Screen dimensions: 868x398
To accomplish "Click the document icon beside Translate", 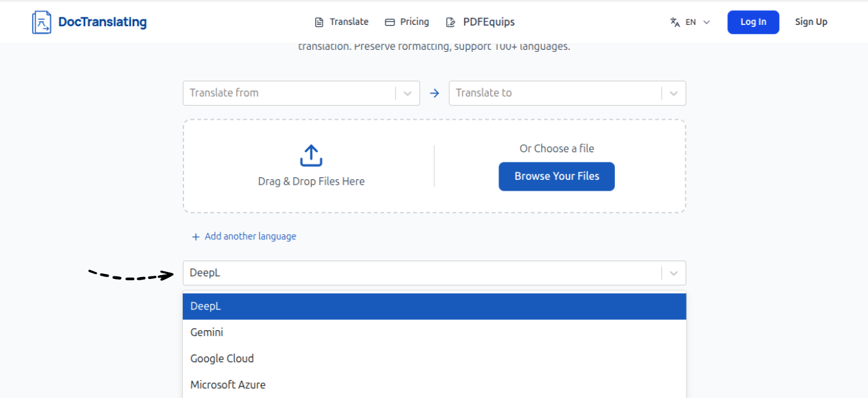I will tap(319, 22).
